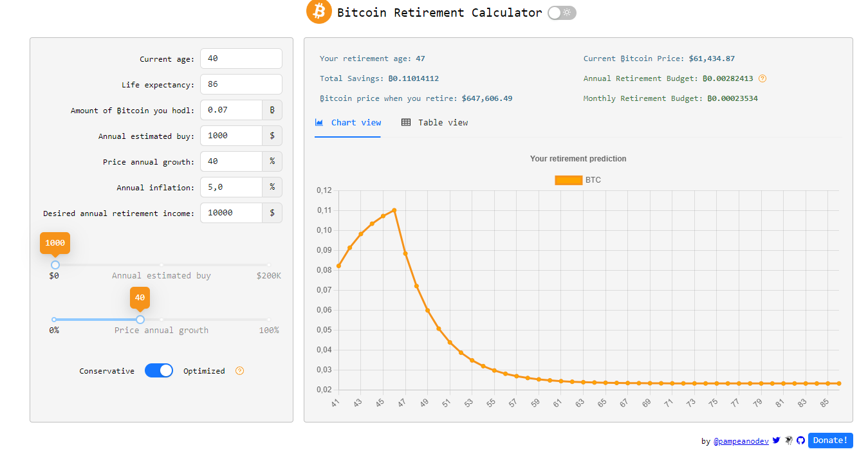Viewport: 868px width, 472px height.
Task: Open the Twitter profile icon link
Action: pos(776,440)
